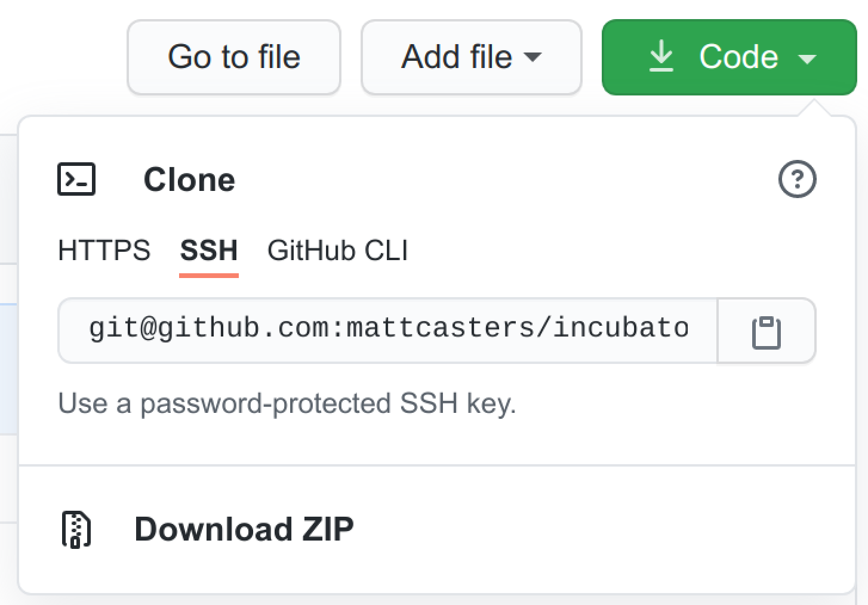Click the Add file button label

[457, 57]
